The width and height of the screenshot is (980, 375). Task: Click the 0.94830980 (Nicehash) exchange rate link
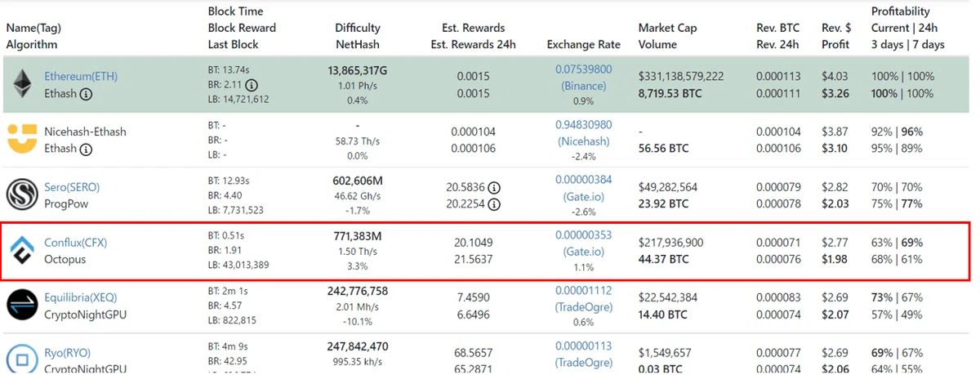tap(583, 132)
